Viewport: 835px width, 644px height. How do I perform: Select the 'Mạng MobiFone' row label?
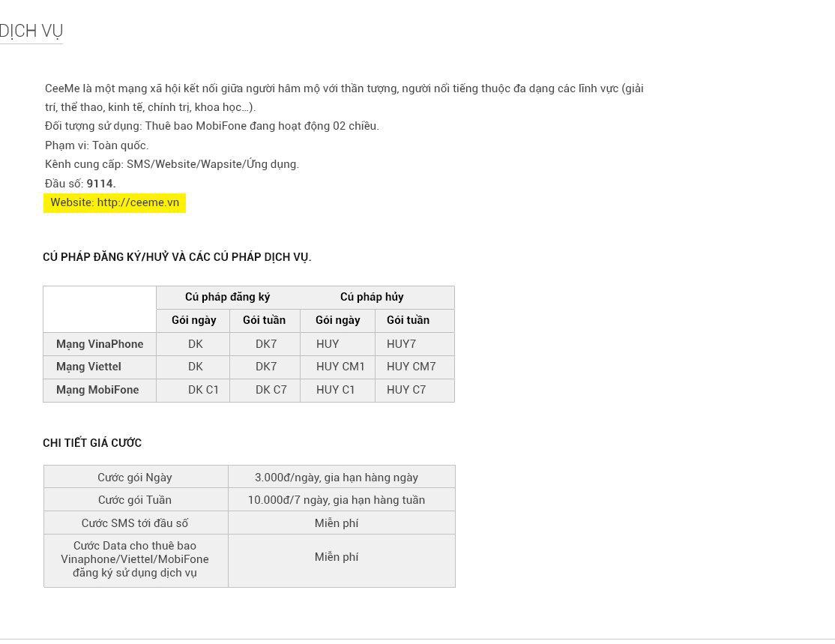click(x=100, y=390)
